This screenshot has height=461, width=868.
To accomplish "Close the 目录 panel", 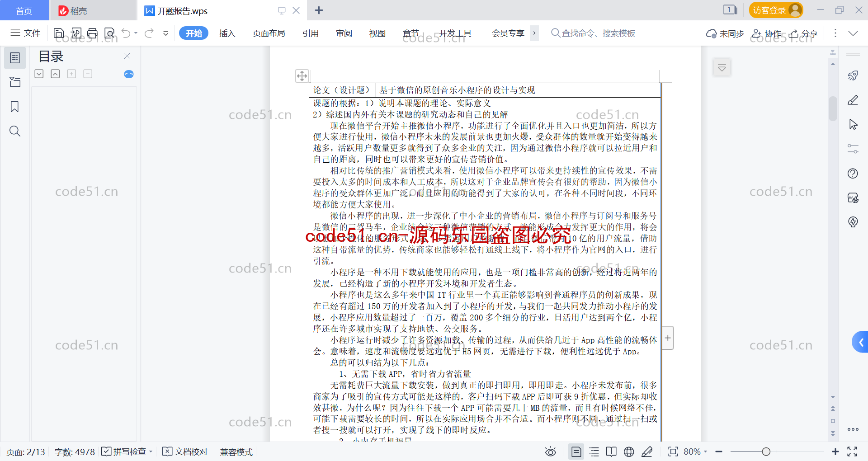I will [127, 56].
